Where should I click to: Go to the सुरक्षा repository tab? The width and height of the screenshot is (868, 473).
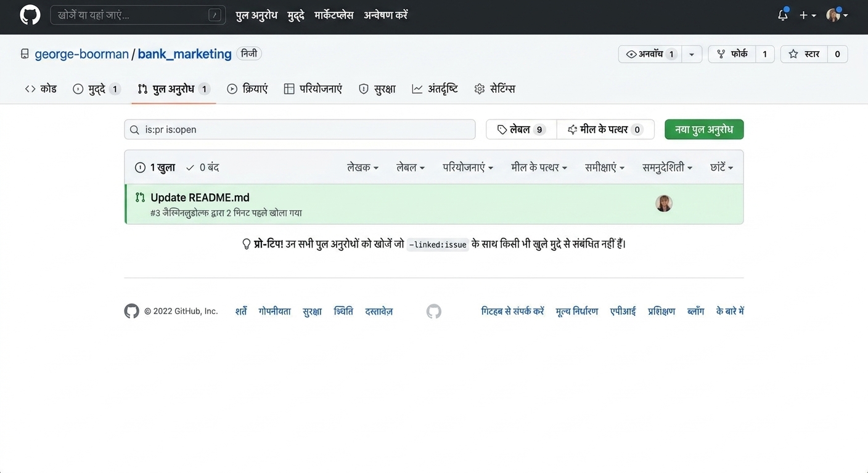tap(377, 89)
